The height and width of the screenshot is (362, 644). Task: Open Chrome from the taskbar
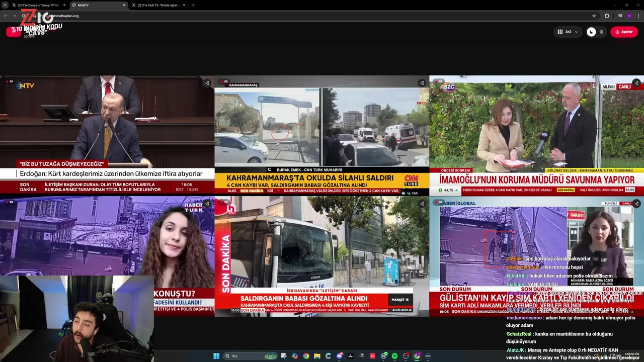tap(306, 356)
